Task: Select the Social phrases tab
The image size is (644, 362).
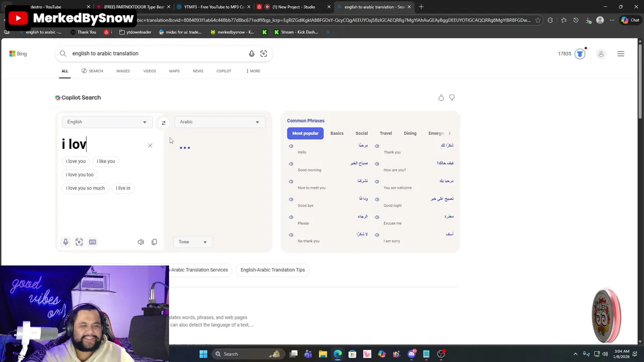Action: (362, 133)
